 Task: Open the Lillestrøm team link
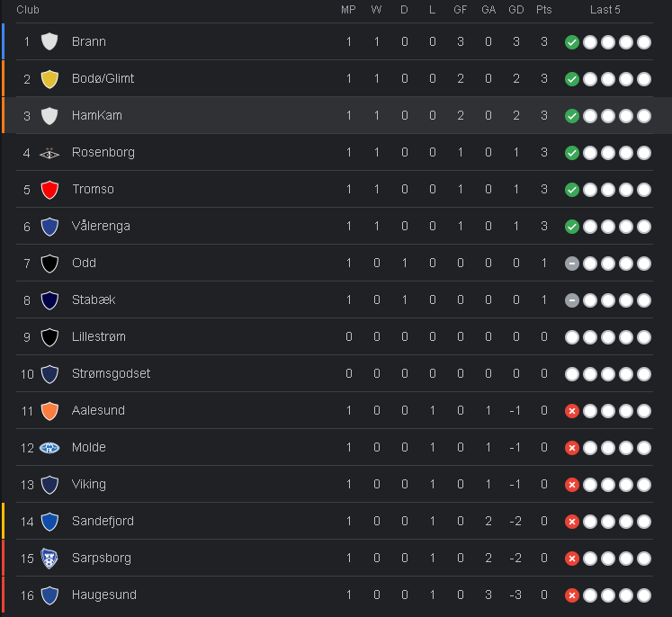coord(99,336)
